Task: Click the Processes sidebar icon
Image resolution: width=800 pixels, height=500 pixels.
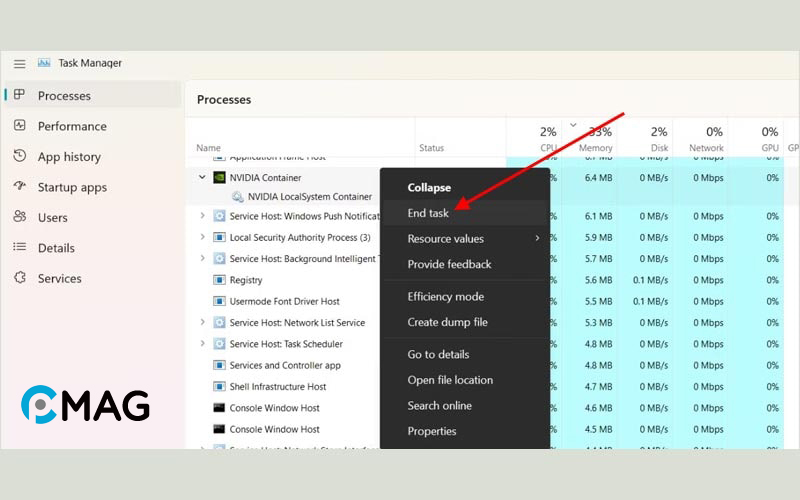Action: [x=19, y=95]
